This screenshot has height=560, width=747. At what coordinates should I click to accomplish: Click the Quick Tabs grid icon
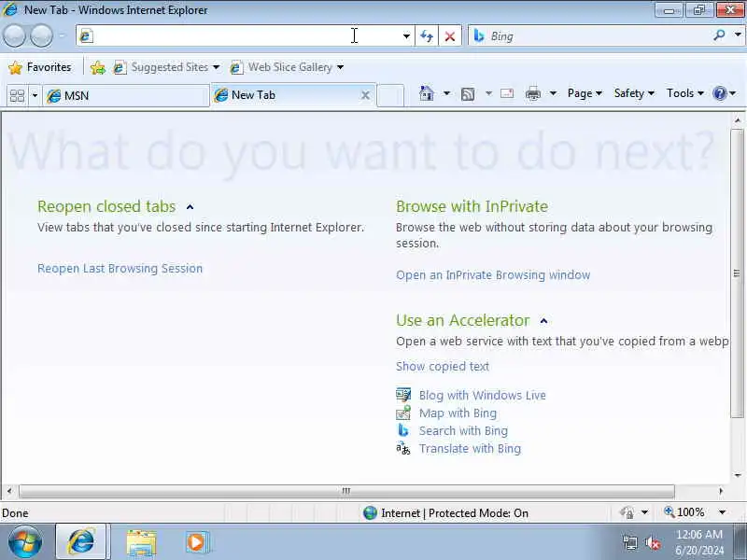pyautogui.click(x=17, y=96)
